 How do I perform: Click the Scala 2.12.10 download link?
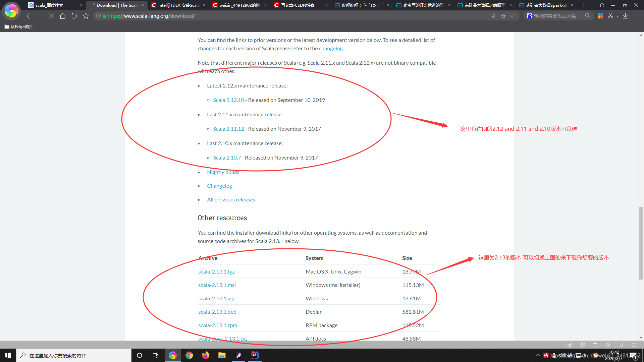coord(228,100)
